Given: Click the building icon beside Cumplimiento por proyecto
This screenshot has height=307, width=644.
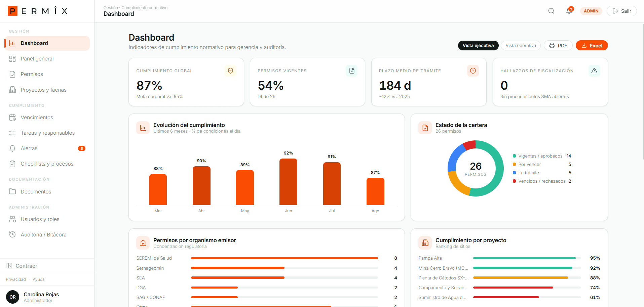Looking at the screenshot, I should (x=425, y=243).
